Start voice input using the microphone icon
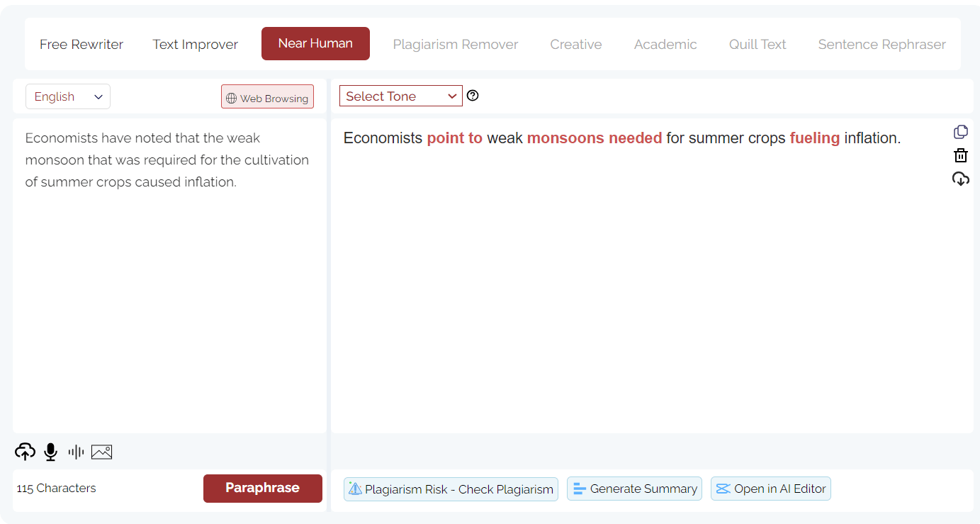 50,451
